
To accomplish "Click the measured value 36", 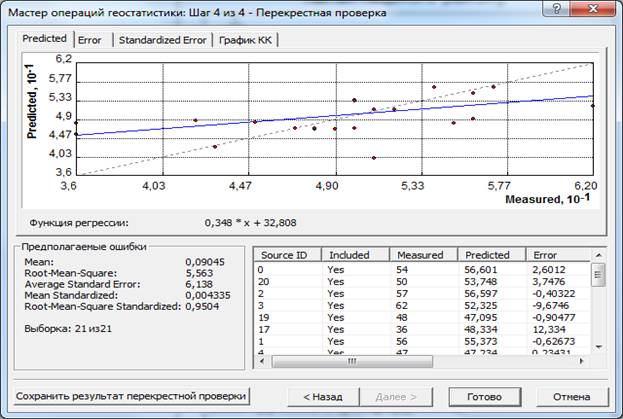I will point(402,329).
